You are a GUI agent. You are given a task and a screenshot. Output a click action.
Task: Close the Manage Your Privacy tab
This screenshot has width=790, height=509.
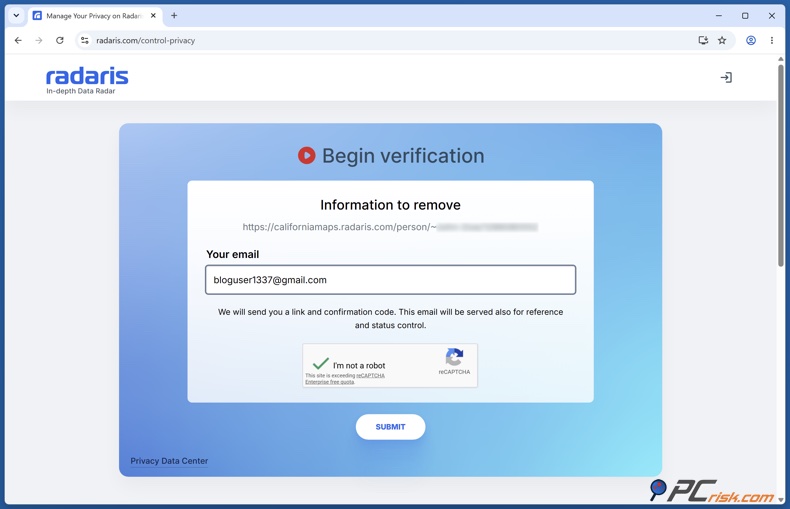(153, 16)
